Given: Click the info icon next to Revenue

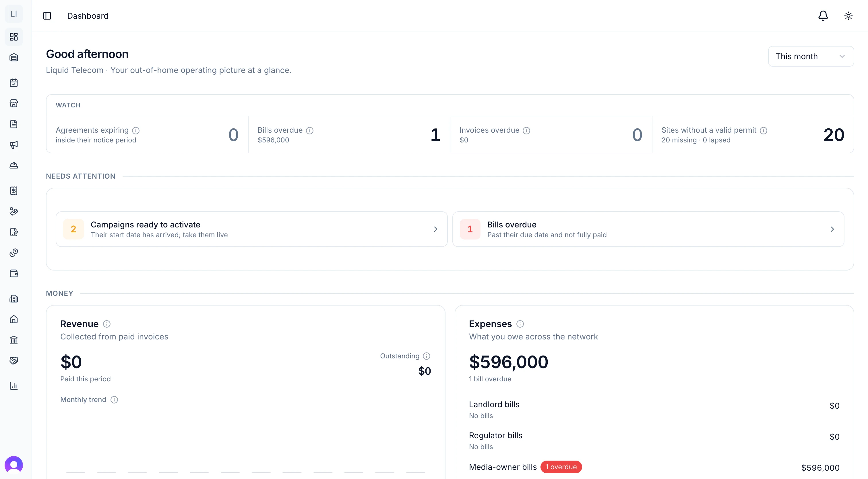Looking at the screenshot, I should click(107, 324).
